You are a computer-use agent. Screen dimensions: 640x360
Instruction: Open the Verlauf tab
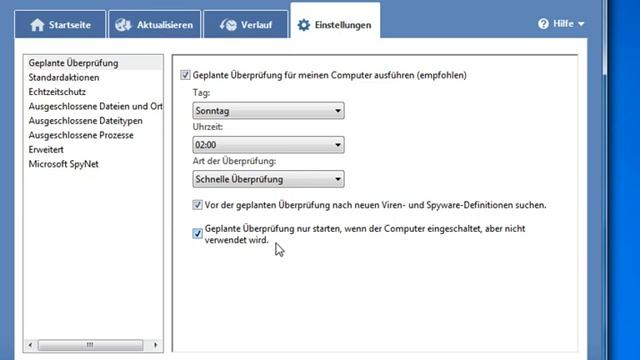(246, 24)
